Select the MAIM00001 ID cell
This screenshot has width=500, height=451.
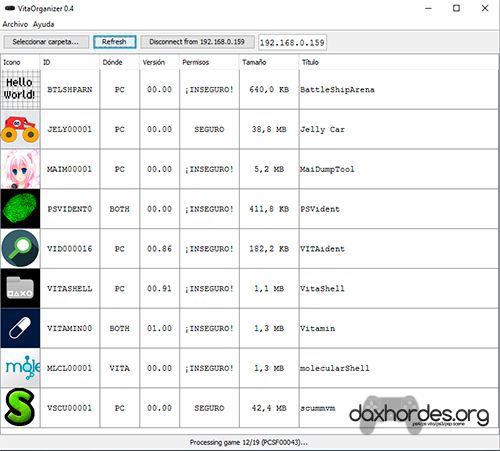click(x=70, y=169)
